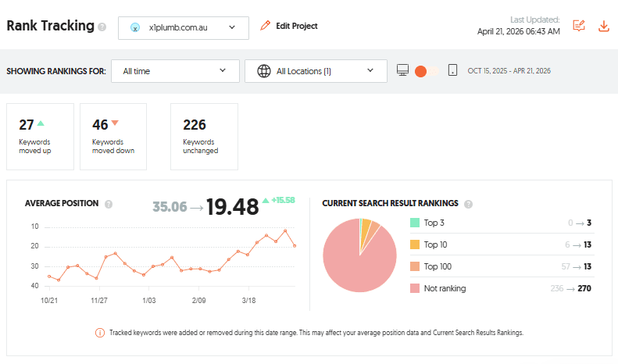Screen dimensions: 618x364
Task: Open the x1plumb.com.au project dropdown
Action: coord(184,27)
